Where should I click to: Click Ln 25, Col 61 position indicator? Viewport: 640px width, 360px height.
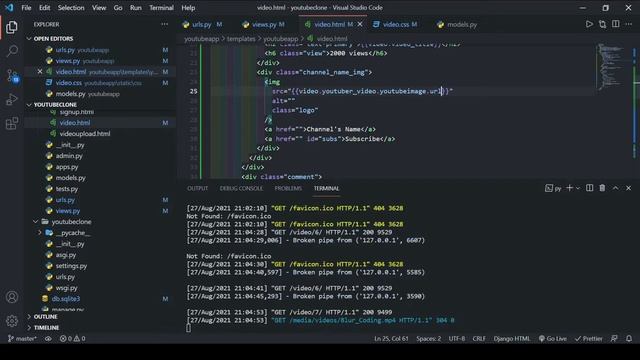[x=391, y=338]
